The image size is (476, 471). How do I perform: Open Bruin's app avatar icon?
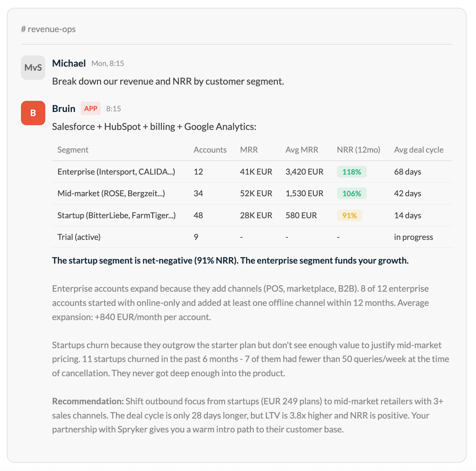pos(33,113)
